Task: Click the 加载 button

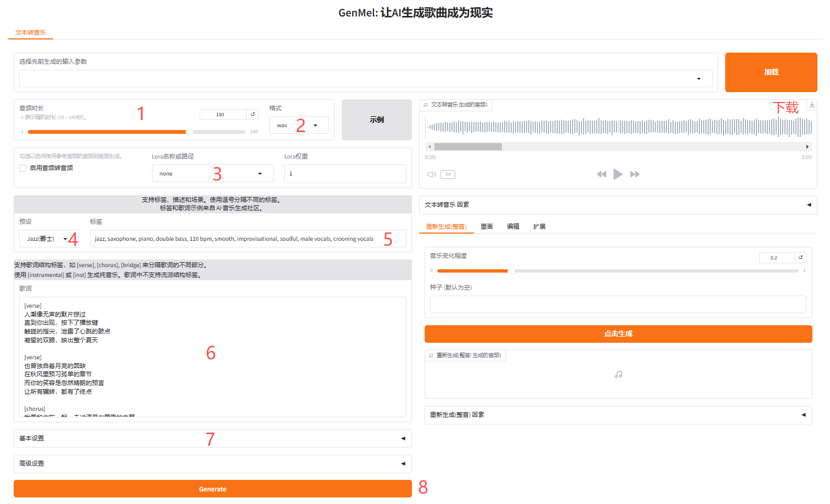Action: tap(771, 72)
